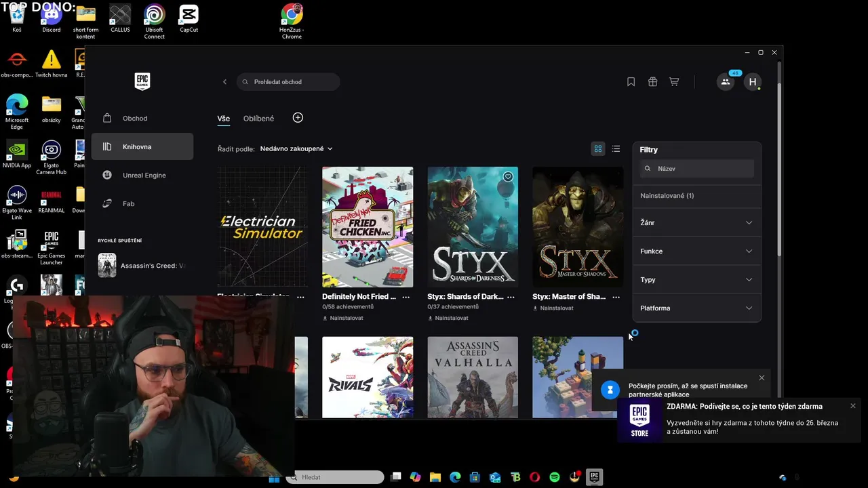Open Fab in the sidebar

pyautogui.click(x=142, y=204)
